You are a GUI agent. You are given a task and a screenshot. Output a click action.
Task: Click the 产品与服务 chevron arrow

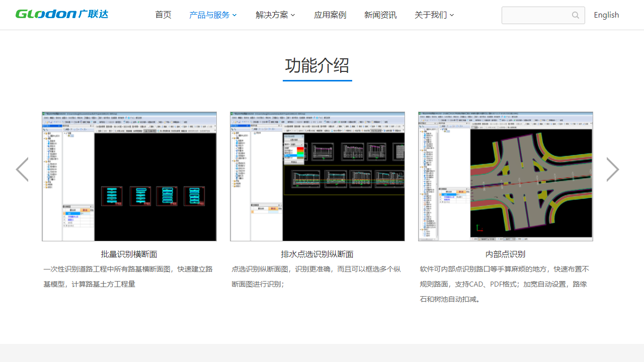(234, 16)
